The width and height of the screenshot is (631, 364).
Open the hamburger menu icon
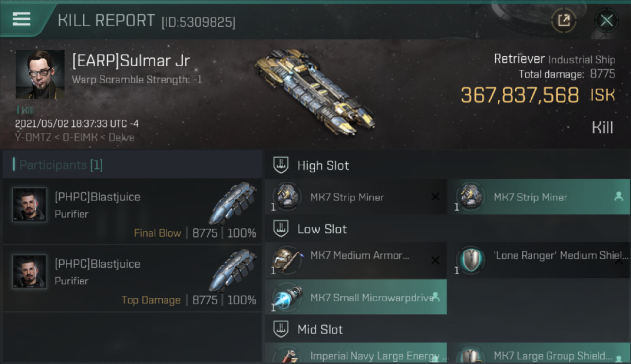click(21, 19)
